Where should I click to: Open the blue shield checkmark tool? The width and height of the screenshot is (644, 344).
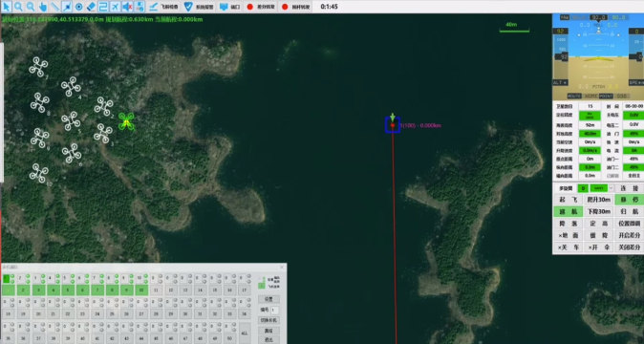pos(188,7)
